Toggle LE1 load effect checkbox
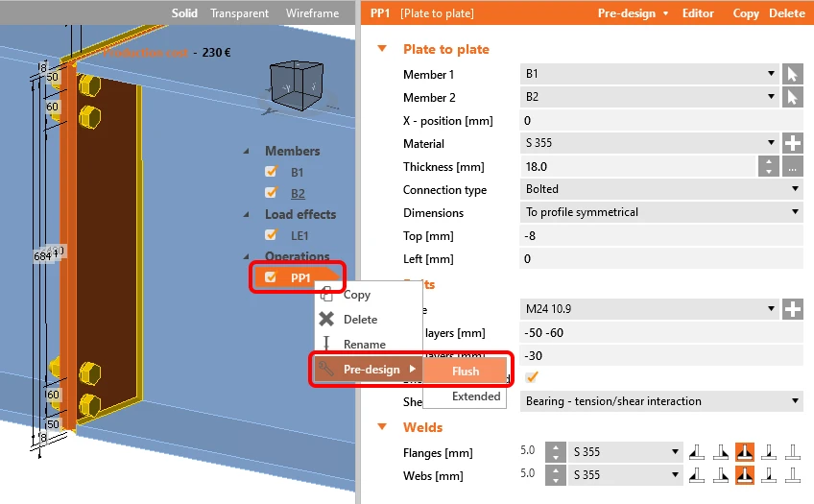This screenshot has width=814, height=504. [271, 234]
